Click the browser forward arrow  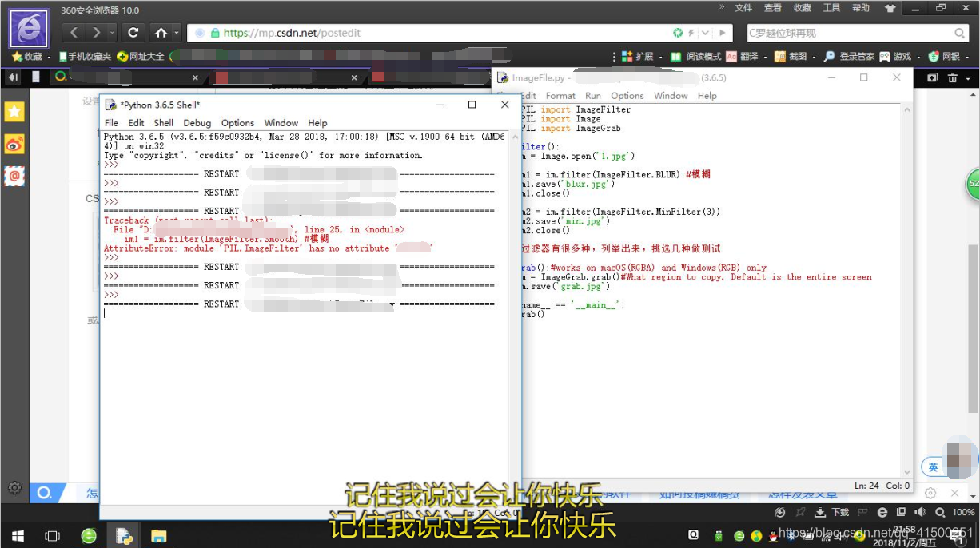pos(96,33)
